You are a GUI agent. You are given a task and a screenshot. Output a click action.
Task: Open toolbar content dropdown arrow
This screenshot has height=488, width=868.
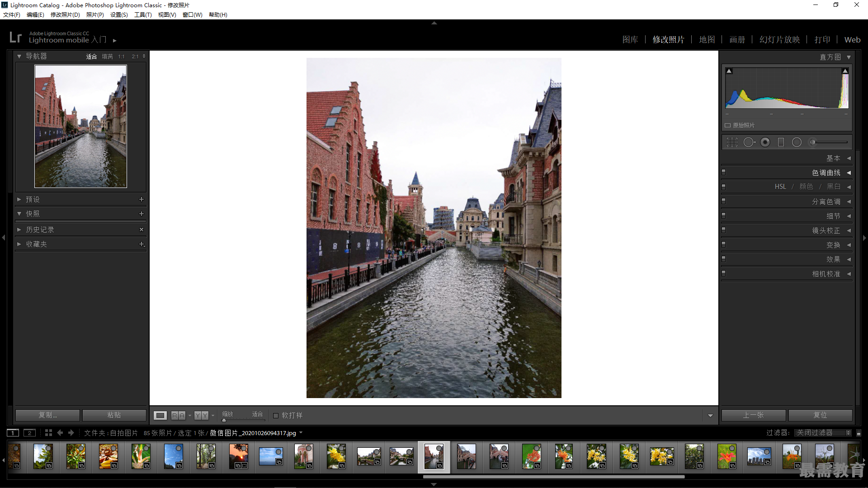710,416
